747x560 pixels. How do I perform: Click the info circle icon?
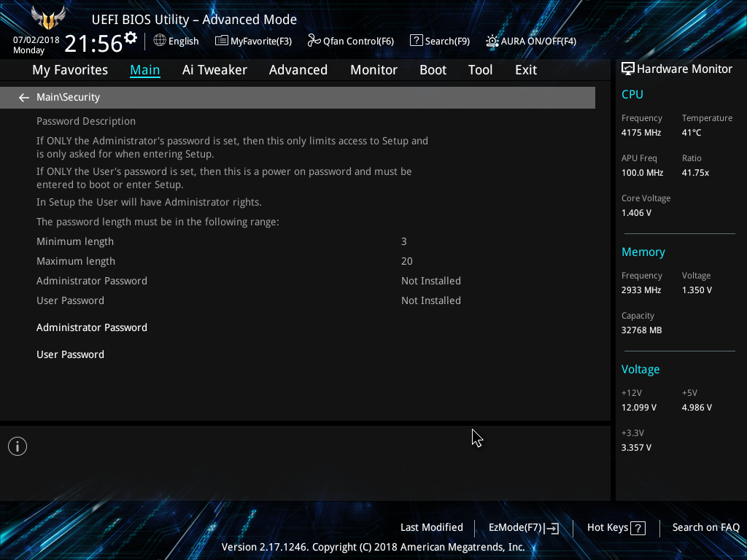pyautogui.click(x=18, y=446)
